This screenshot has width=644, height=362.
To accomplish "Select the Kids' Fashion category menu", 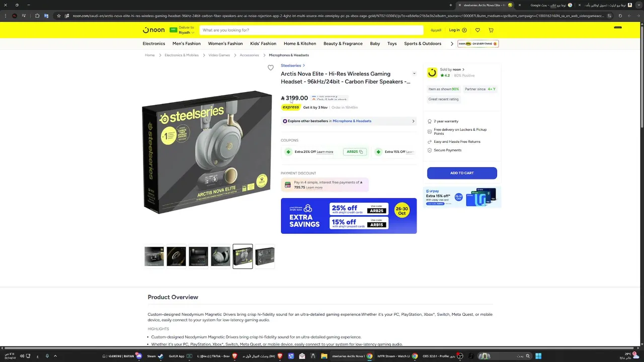I will 263,44.
